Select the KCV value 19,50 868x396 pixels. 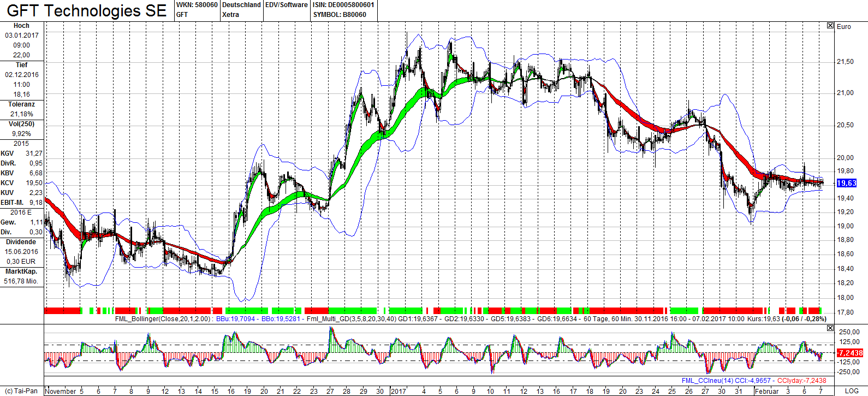(34, 183)
